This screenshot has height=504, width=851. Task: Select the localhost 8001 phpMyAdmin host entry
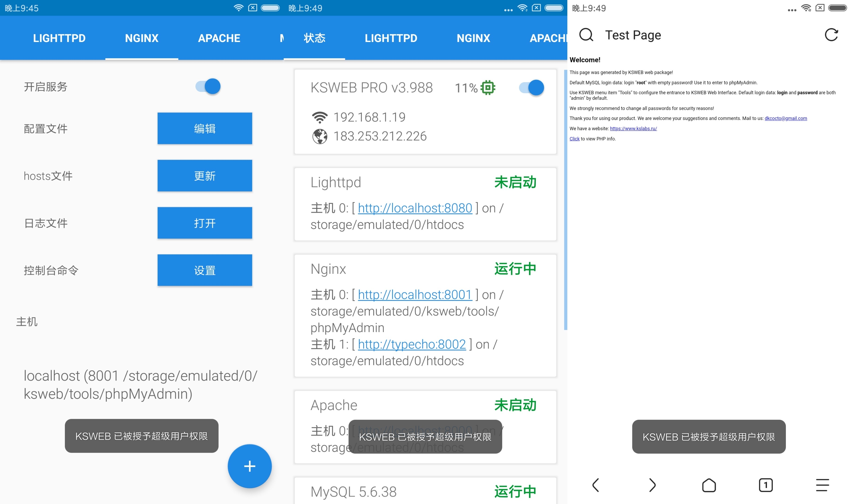pos(140,385)
